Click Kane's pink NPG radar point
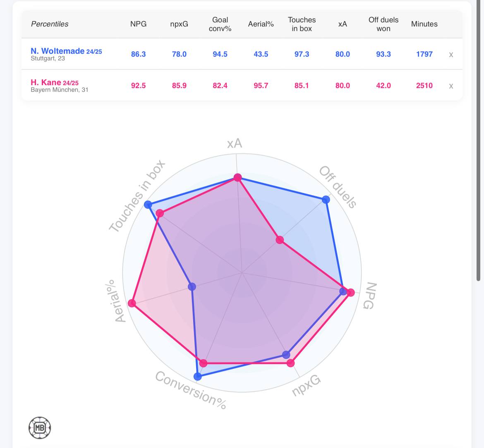Image resolution: width=484 pixels, height=448 pixels. tap(351, 293)
